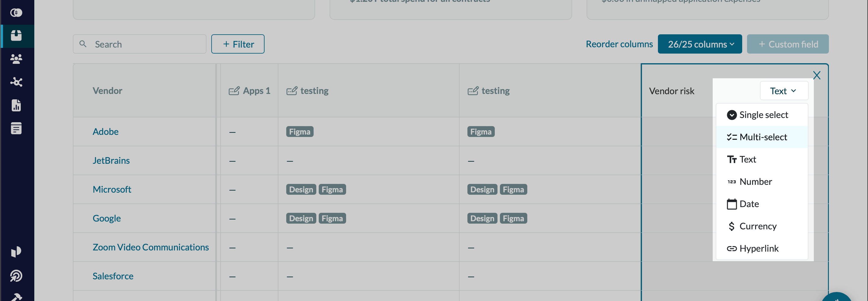Choose Multi-select field type
868x301 pixels.
761,137
